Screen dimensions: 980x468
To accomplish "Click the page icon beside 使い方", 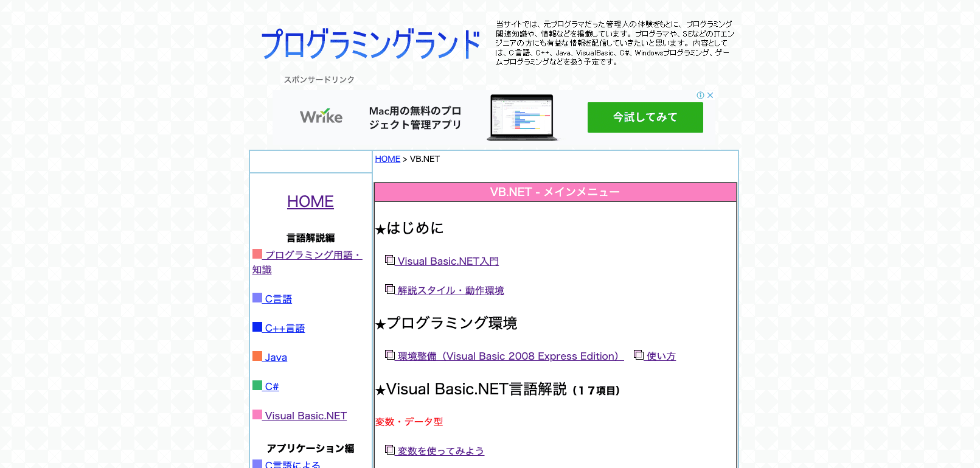I will 639,355.
